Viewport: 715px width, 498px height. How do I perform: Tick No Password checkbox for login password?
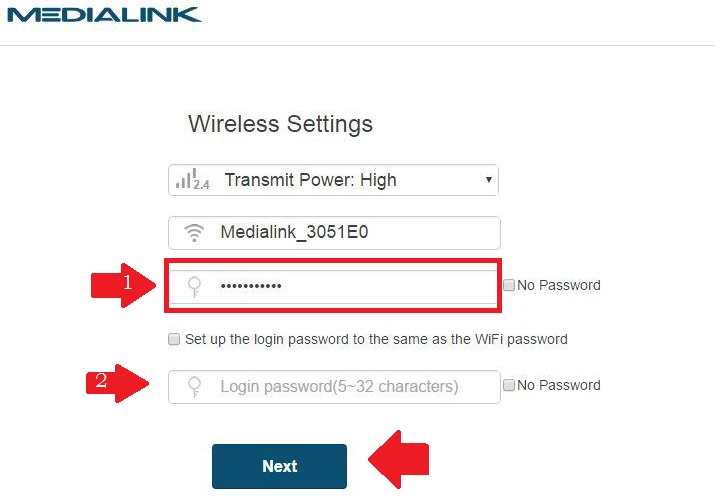509,385
